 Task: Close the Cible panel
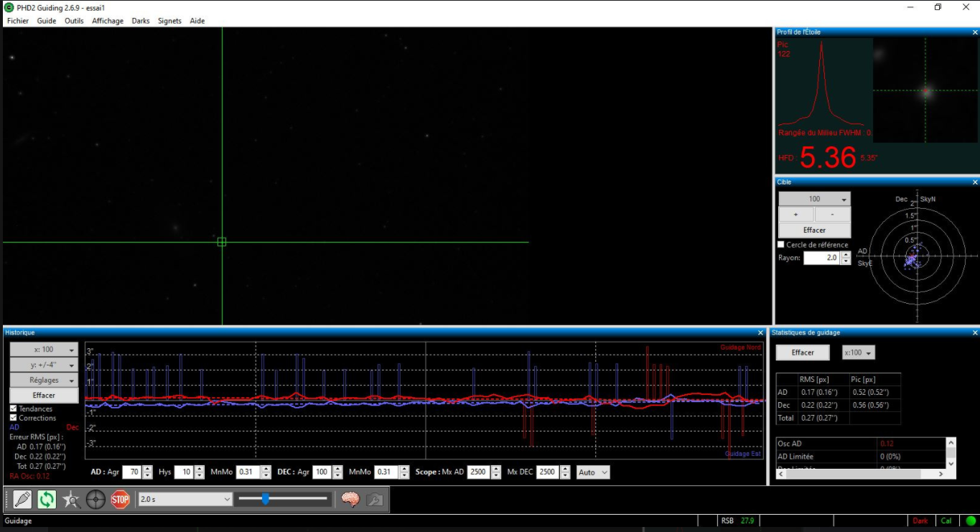tap(975, 182)
